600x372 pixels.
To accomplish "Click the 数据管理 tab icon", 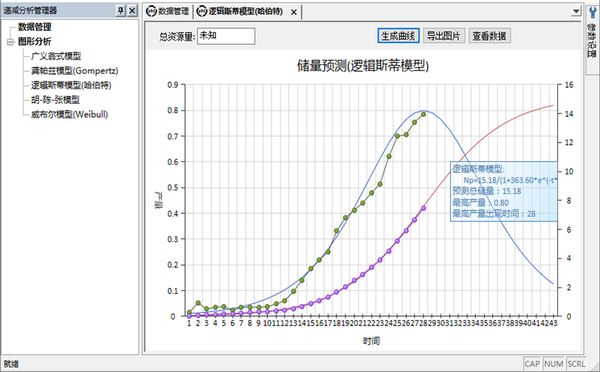I will pyautogui.click(x=152, y=11).
